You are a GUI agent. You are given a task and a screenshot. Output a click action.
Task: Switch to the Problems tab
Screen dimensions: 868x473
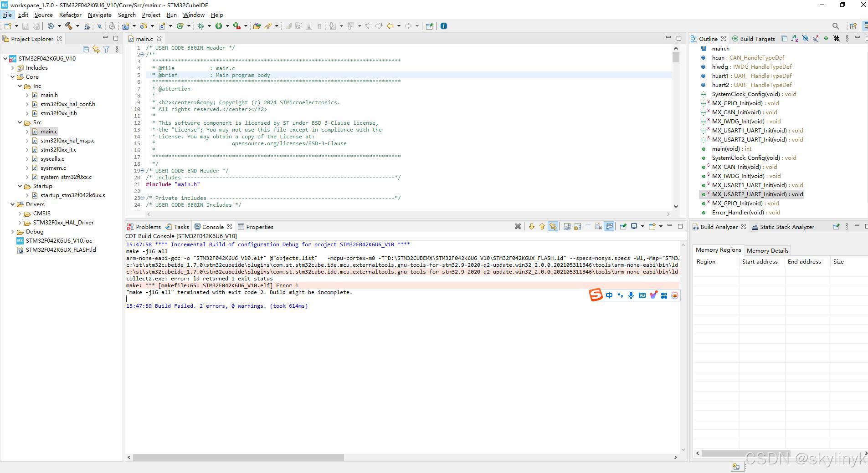(144, 227)
